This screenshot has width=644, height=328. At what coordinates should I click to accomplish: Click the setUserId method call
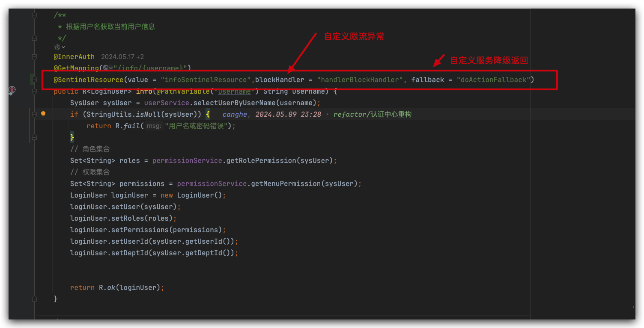coord(132,241)
